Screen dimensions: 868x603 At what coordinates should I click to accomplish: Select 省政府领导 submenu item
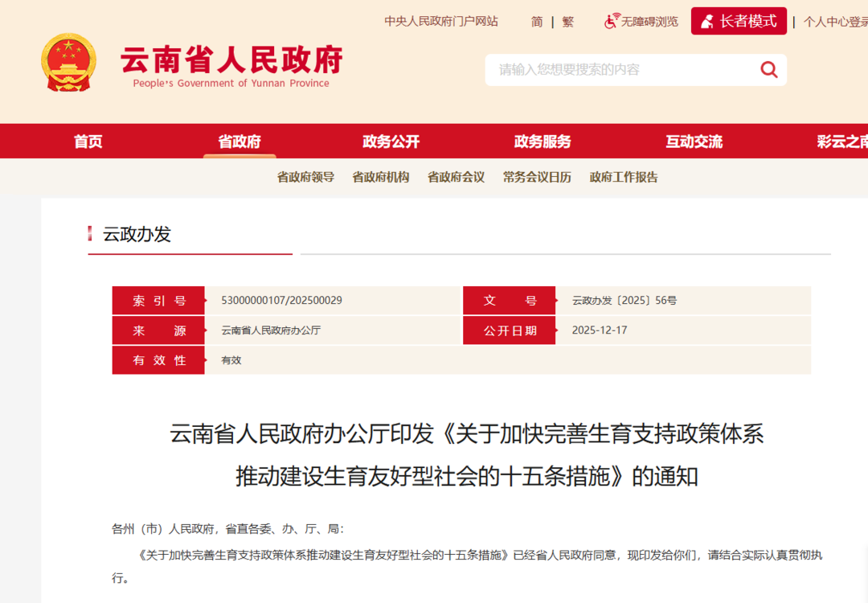click(305, 177)
